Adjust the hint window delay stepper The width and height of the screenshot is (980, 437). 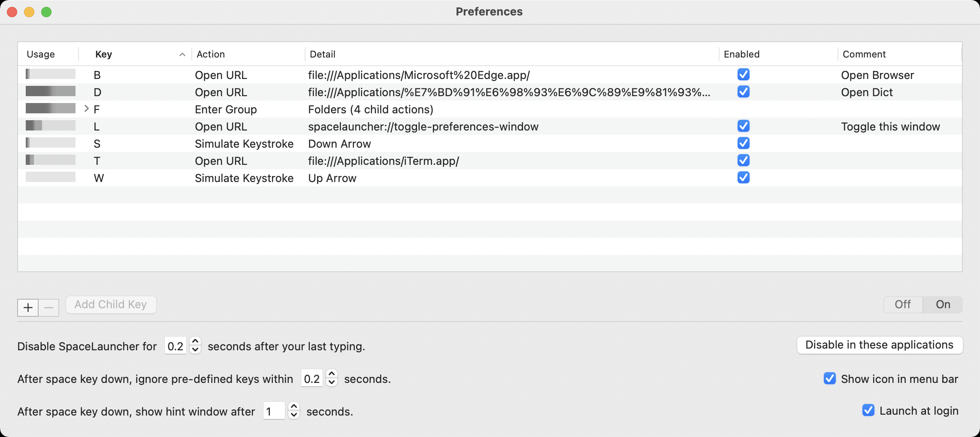click(x=294, y=410)
